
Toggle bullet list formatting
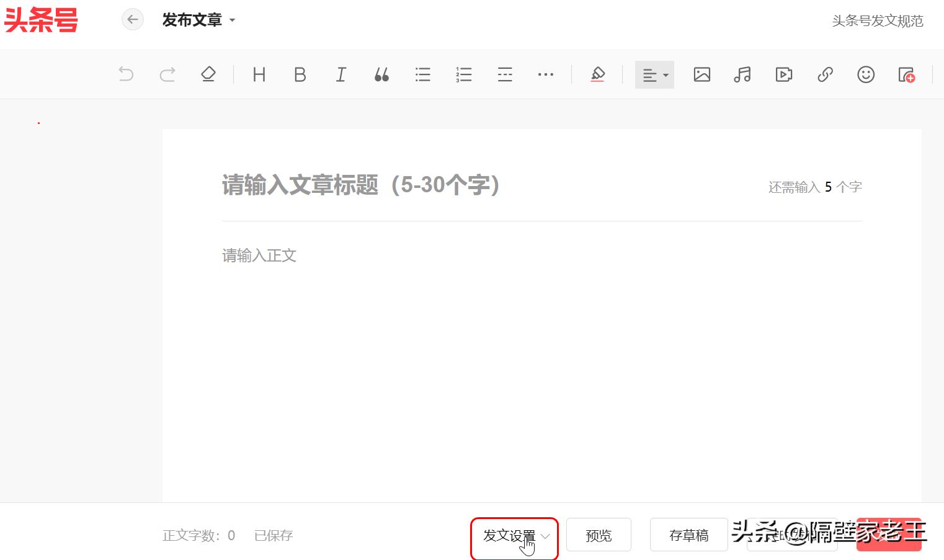click(422, 74)
